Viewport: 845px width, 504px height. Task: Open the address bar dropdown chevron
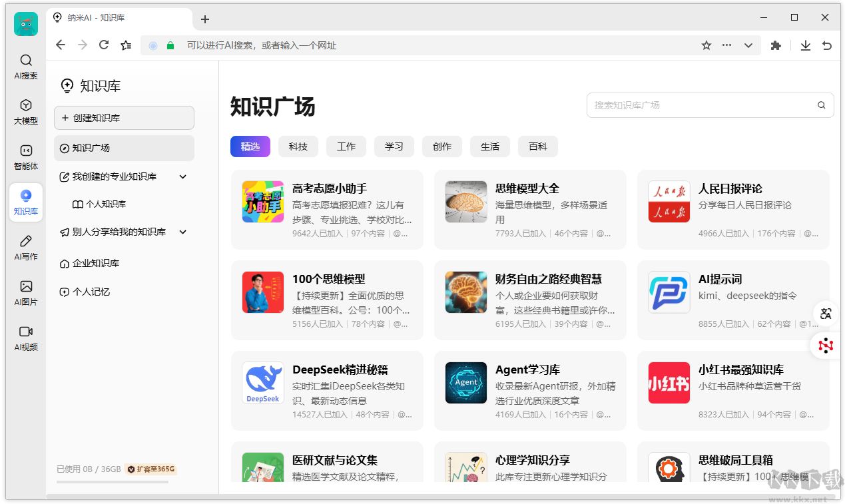coord(748,45)
